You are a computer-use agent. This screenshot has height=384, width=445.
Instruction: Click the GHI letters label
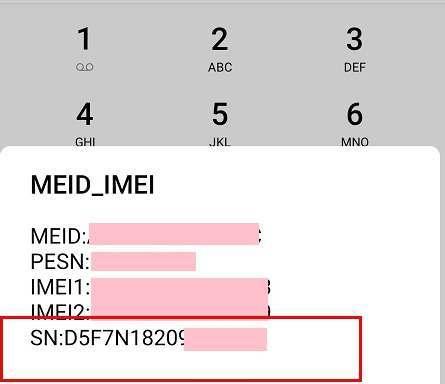[85, 142]
